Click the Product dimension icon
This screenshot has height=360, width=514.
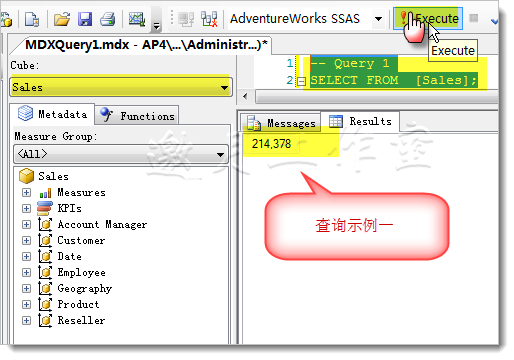tap(45, 304)
